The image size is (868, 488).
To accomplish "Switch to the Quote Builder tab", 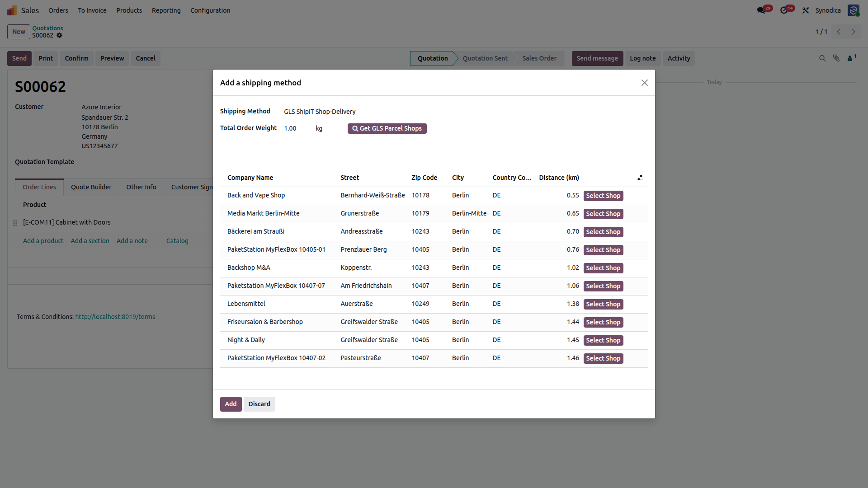I will click(91, 187).
